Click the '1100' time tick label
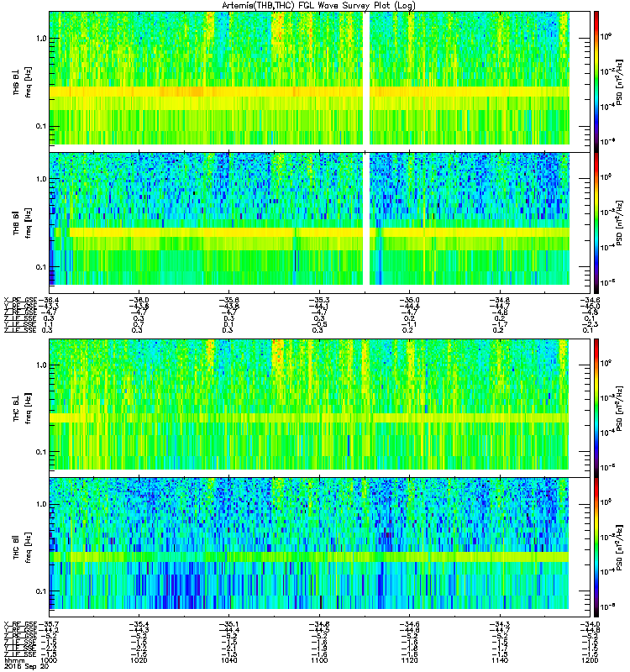The height and width of the screenshot is (672, 630). (x=319, y=660)
